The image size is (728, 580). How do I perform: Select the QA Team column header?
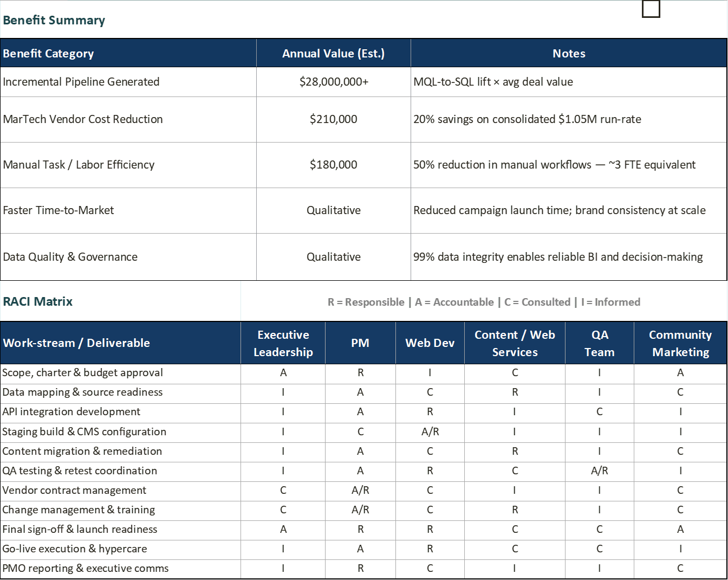[x=600, y=343]
